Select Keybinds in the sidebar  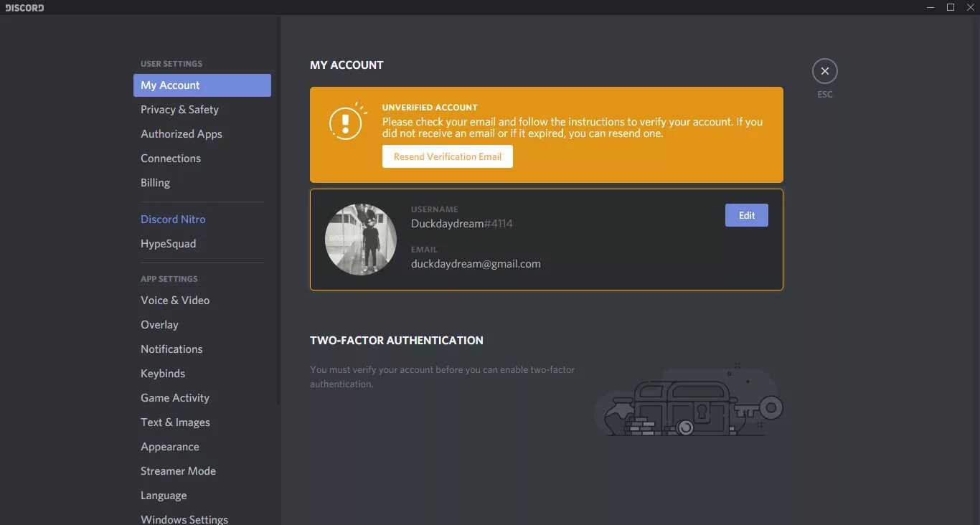pyautogui.click(x=202, y=374)
